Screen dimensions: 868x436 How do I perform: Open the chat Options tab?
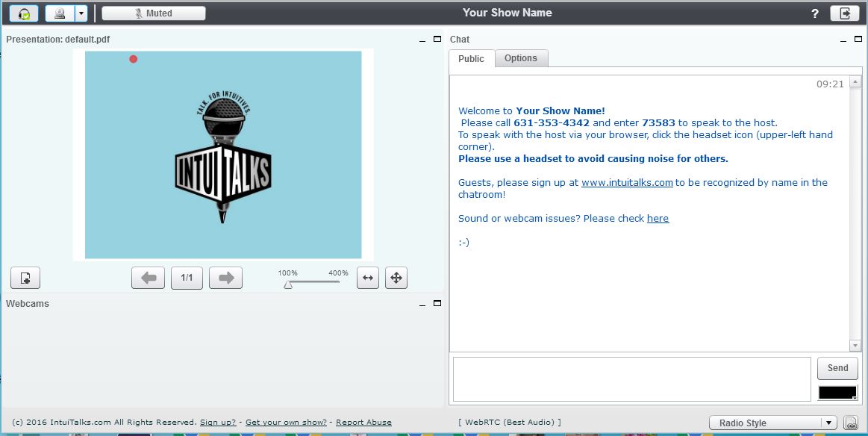521,58
